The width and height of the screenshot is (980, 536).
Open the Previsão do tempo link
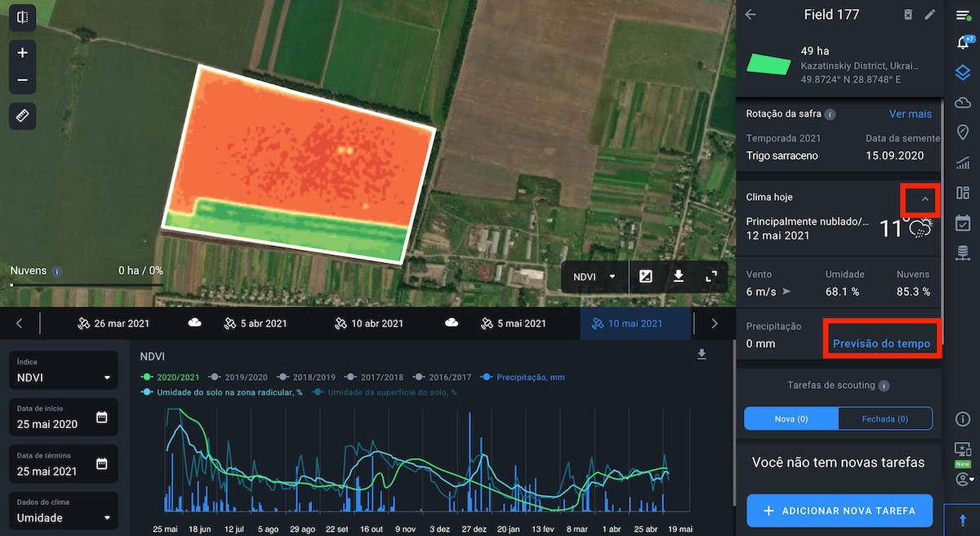pos(881,344)
